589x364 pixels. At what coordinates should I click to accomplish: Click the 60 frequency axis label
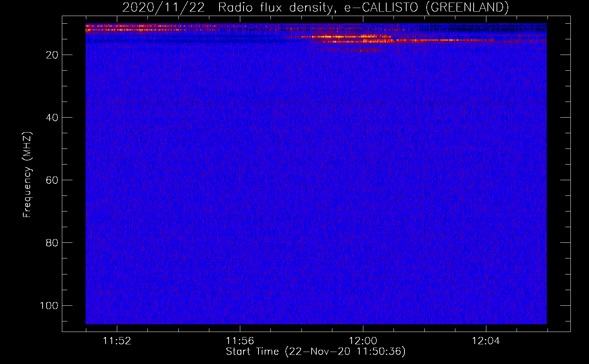[x=52, y=180]
